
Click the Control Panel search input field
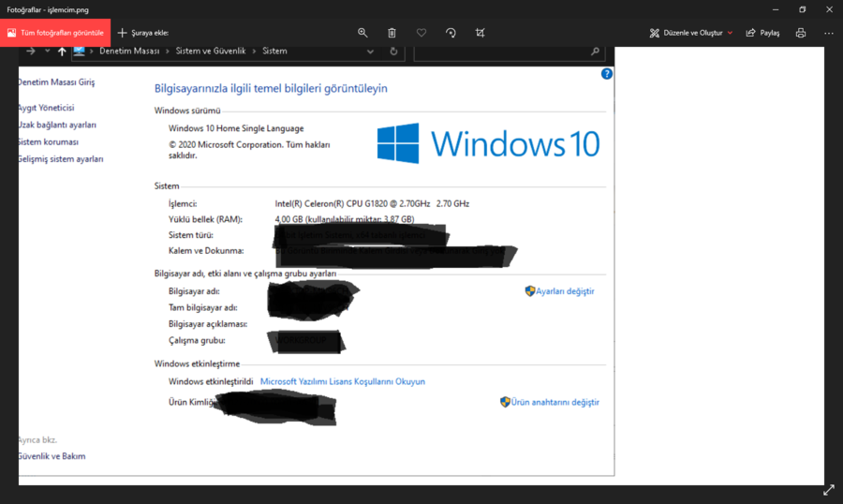510,52
